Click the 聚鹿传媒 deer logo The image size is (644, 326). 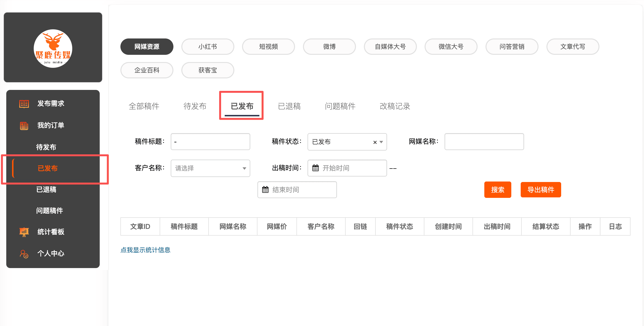[53, 48]
